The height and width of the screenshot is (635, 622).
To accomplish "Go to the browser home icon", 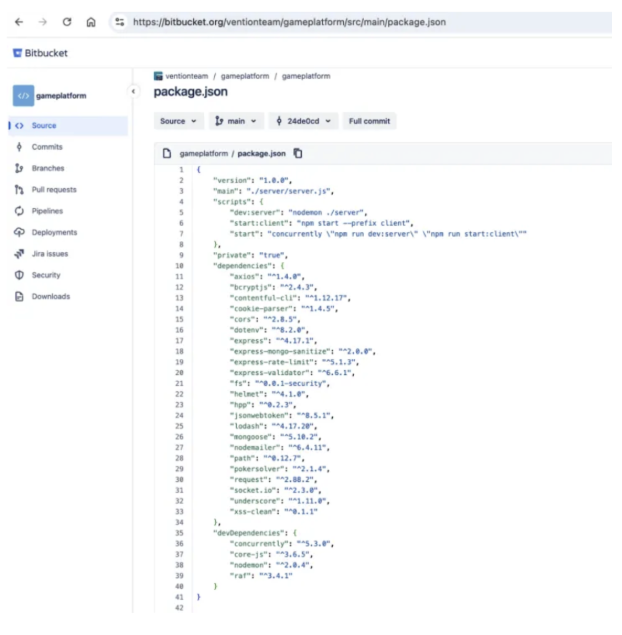I will [x=91, y=22].
